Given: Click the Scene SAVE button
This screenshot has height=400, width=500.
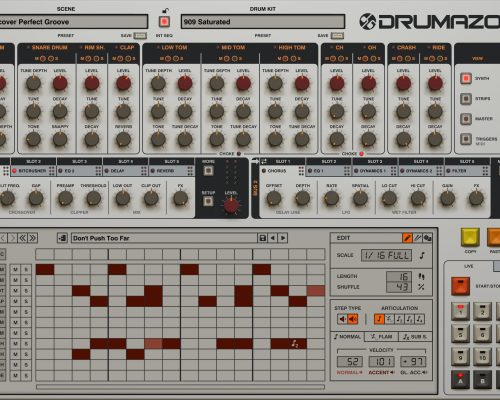Looking at the screenshot, I should [140, 35].
